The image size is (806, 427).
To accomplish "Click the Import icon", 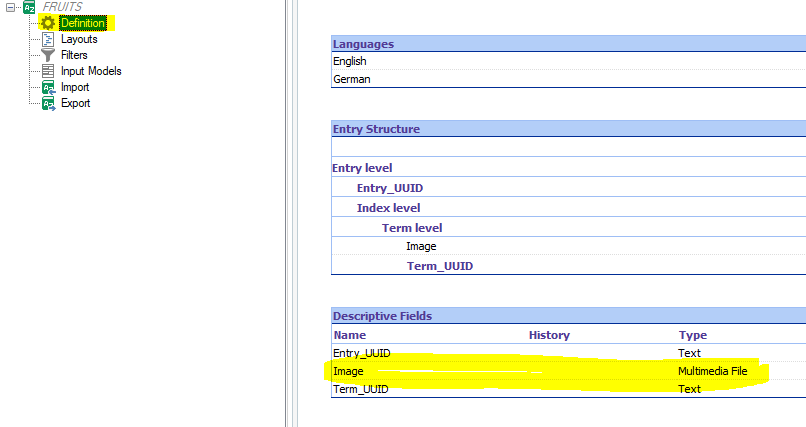I will [x=47, y=87].
